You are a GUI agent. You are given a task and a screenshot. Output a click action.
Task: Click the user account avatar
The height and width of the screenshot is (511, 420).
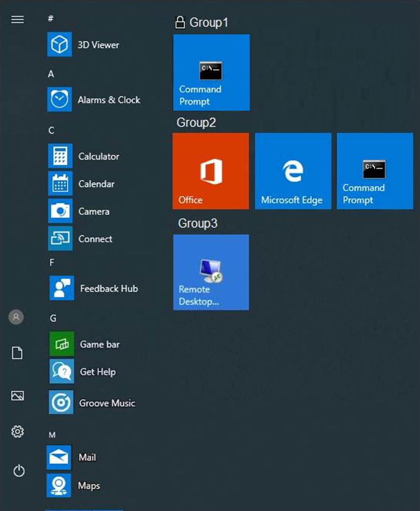click(x=16, y=317)
